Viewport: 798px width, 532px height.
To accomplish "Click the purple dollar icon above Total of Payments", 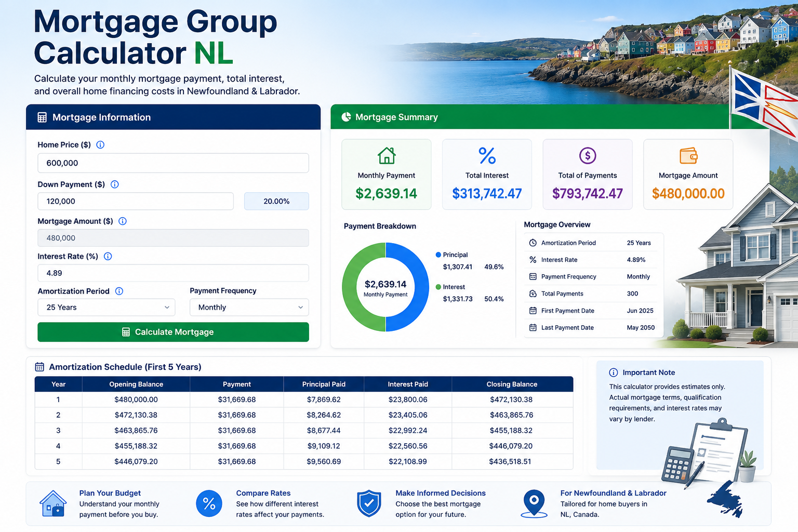I will 588,155.
